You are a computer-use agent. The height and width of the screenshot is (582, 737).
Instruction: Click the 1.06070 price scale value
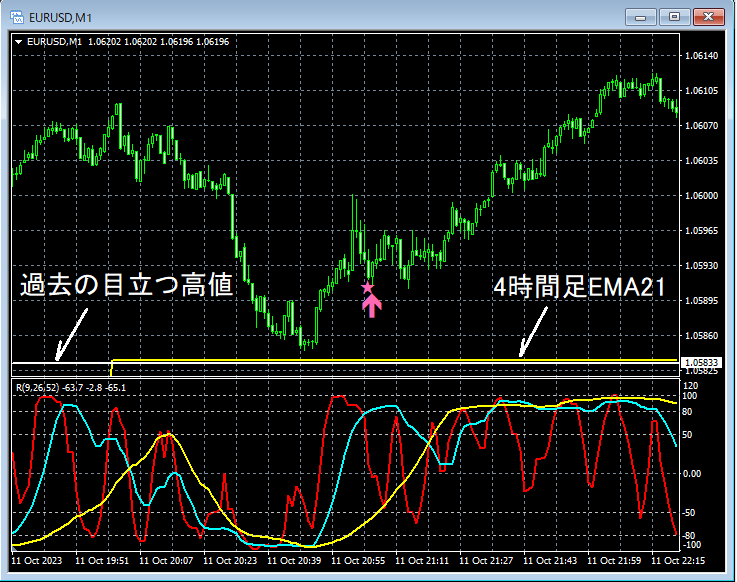701,126
